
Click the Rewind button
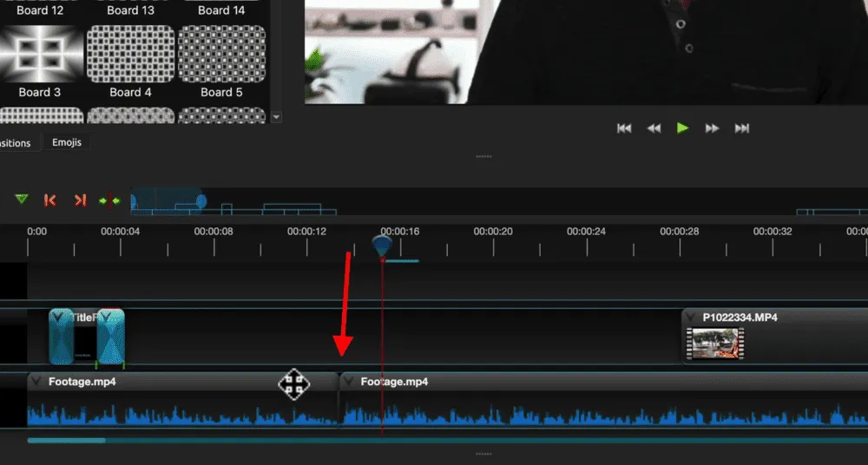(654, 128)
